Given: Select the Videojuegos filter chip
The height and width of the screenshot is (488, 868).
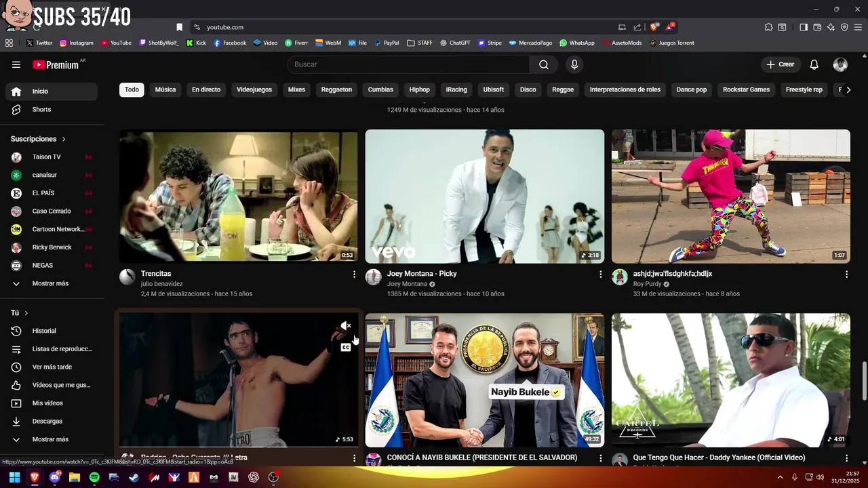Looking at the screenshot, I should pyautogui.click(x=254, y=89).
